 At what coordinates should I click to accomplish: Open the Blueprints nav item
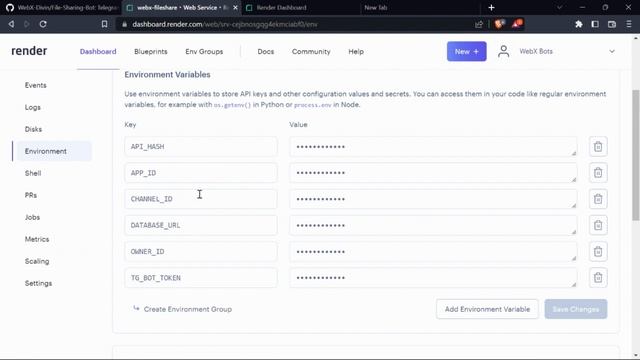[151, 51]
